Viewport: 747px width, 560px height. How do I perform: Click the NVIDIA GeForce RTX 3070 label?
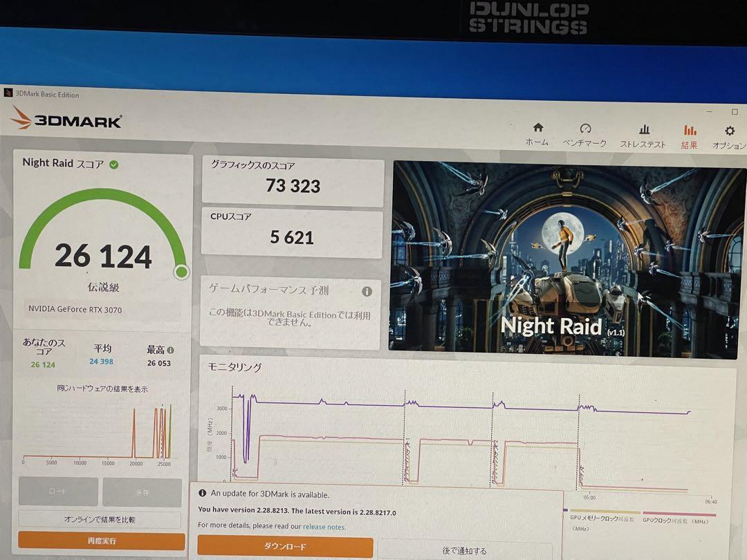[75, 310]
